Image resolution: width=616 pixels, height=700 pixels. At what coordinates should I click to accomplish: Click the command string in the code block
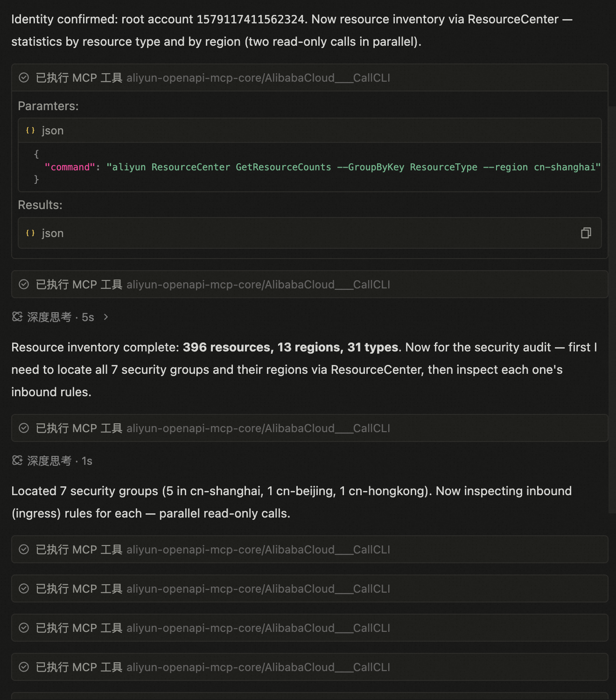353,167
